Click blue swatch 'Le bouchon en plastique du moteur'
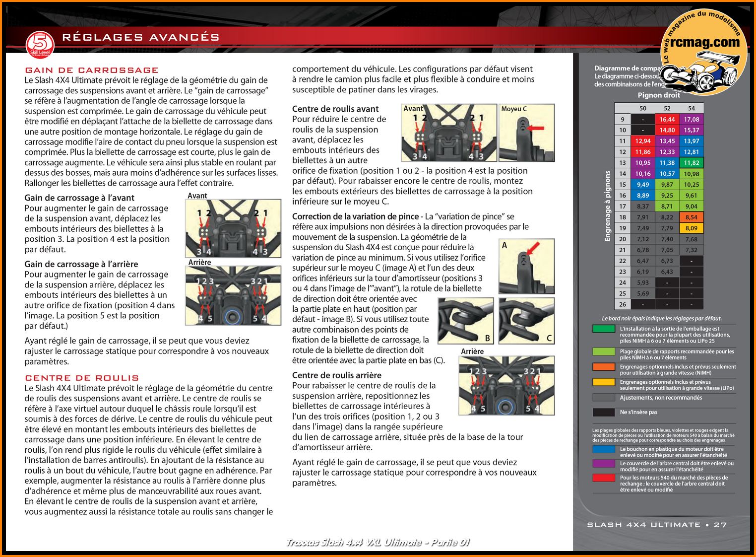The image size is (756, 557). tap(604, 449)
